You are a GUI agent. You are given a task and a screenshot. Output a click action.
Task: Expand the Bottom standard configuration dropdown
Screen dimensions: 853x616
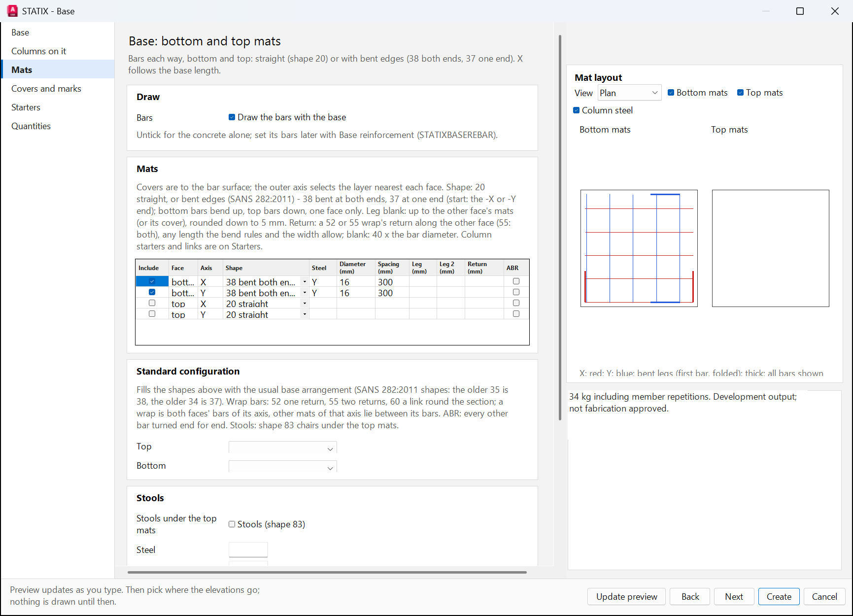[x=282, y=467]
